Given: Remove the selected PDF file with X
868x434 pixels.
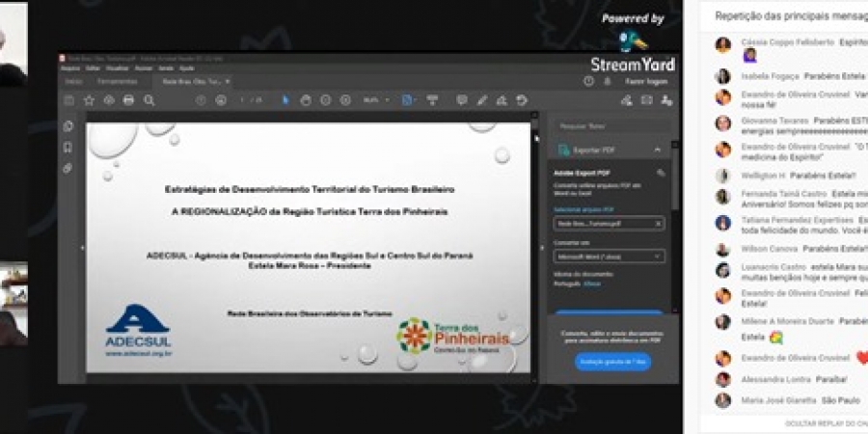Looking at the screenshot, I should pos(658,224).
